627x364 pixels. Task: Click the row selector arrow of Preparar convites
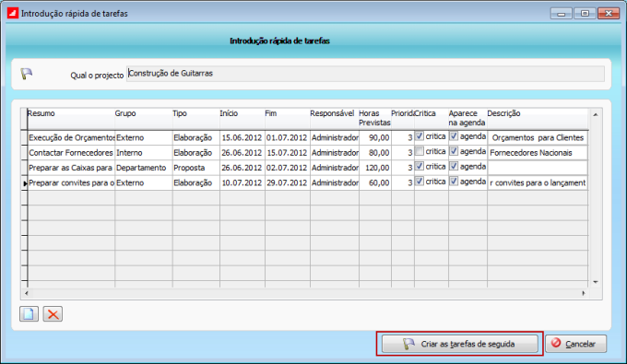pyautogui.click(x=24, y=183)
